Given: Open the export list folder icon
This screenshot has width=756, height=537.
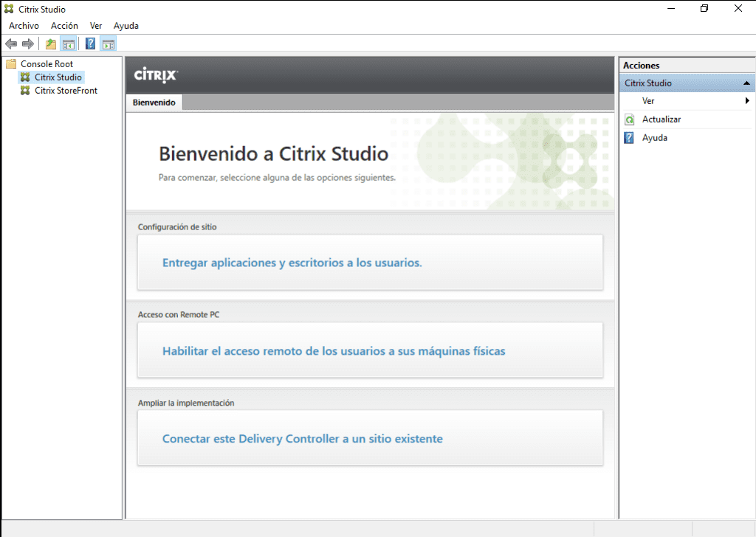Looking at the screenshot, I should point(49,43).
